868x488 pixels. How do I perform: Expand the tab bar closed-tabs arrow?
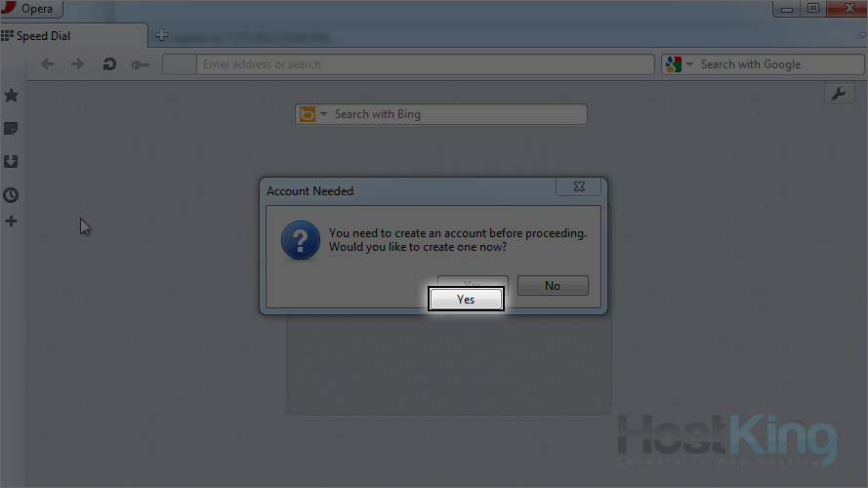(862, 35)
